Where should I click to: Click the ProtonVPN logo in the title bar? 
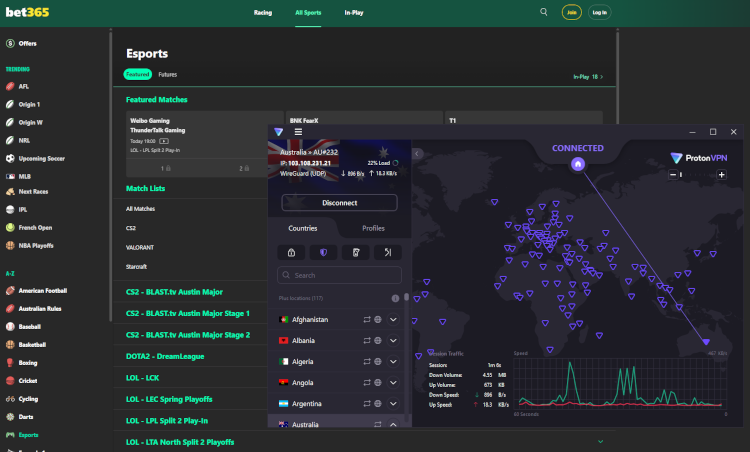coord(279,132)
